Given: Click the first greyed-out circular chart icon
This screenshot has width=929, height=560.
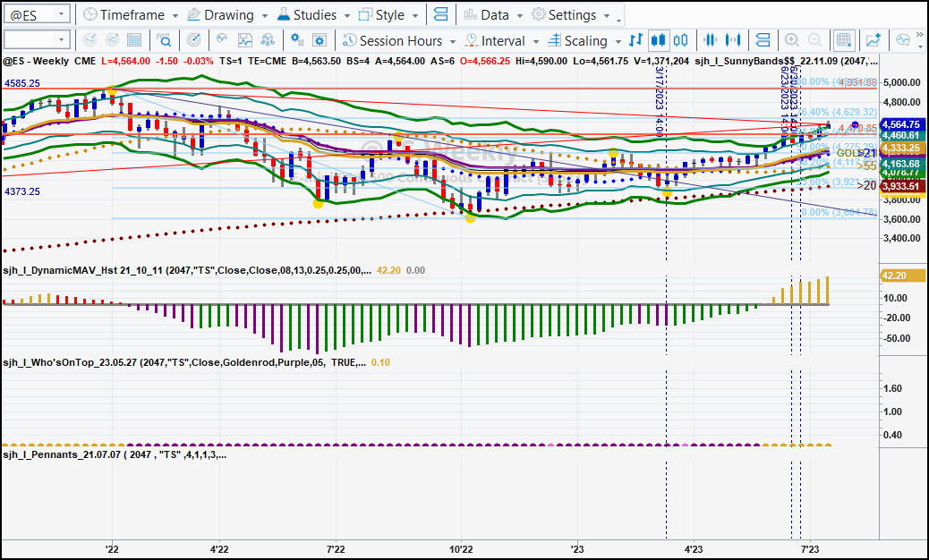Looking at the screenshot, I should [x=89, y=40].
